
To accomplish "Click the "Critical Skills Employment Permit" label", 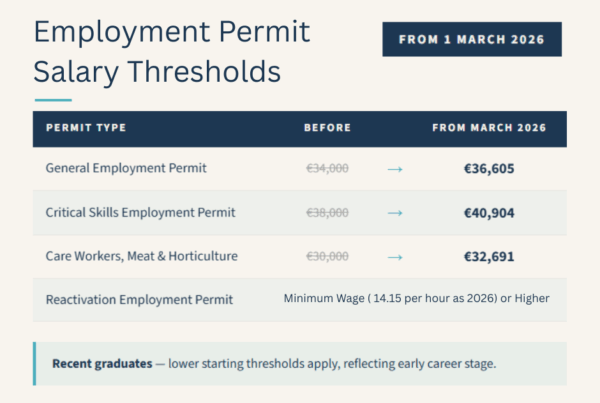I will point(141,212).
